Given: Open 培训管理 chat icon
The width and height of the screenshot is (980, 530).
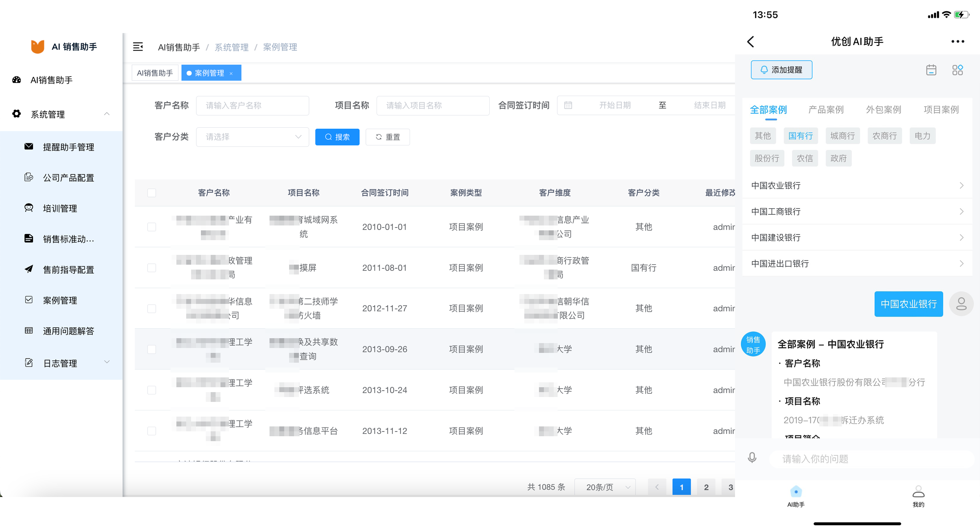Looking at the screenshot, I should pos(29,208).
